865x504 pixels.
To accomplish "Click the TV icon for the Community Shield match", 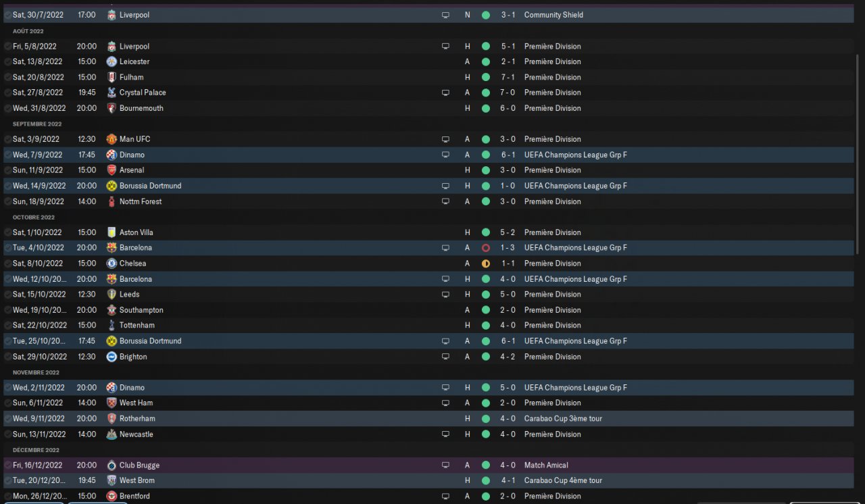I will (445, 15).
